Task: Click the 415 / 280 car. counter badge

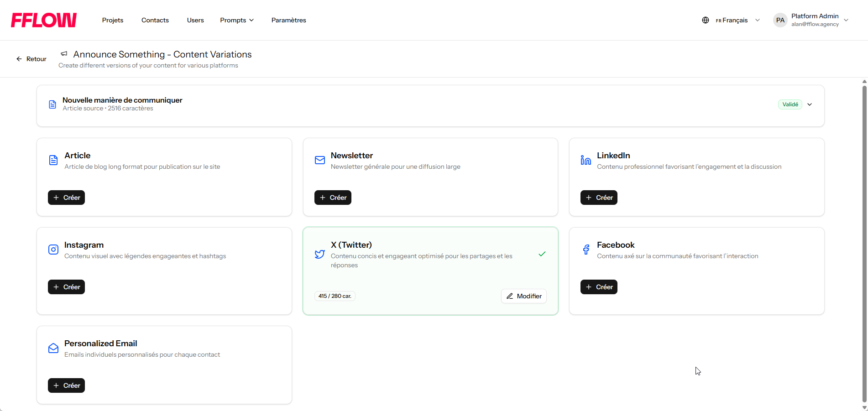Action: [x=335, y=296]
